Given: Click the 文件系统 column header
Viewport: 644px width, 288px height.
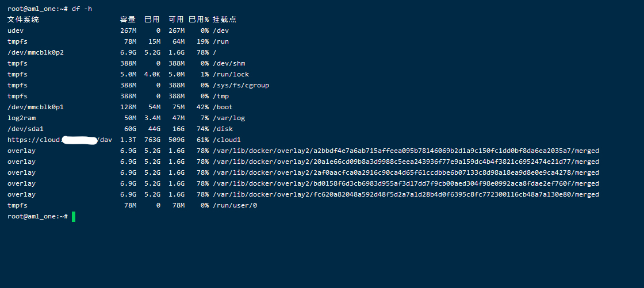Looking at the screenshot, I should tap(23, 20).
